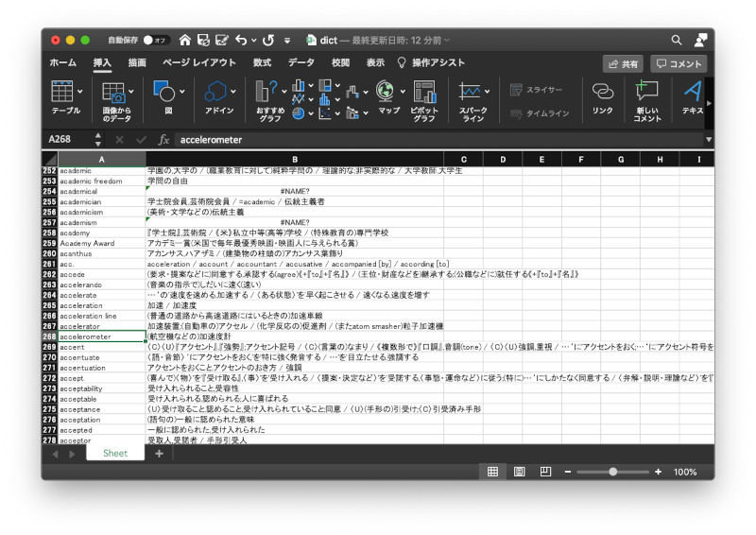Expand ribbon overflow arrow at right edge
Screen dimensions: 756x535
[x=709, y=103]
